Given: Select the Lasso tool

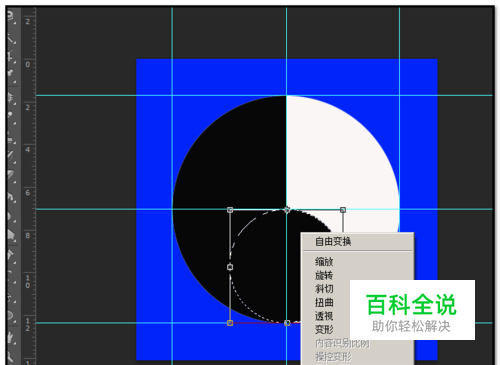Looking at the screenshot, I should click(x=11, y=16).
